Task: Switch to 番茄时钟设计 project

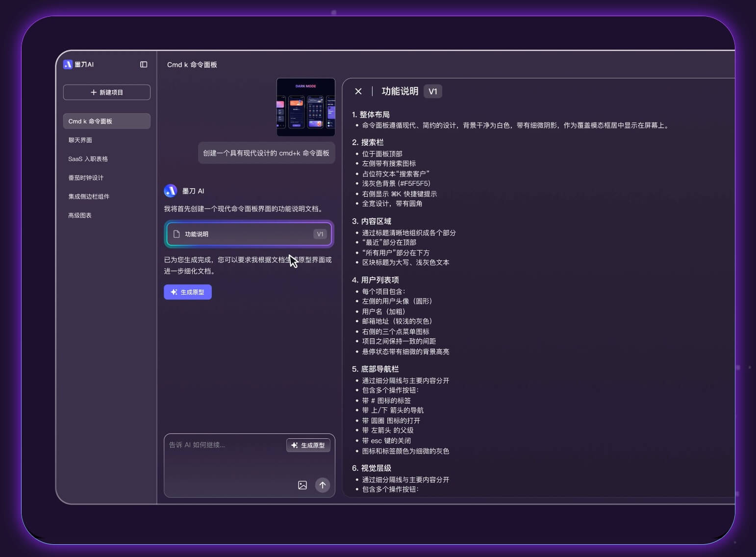Action: 85,177
